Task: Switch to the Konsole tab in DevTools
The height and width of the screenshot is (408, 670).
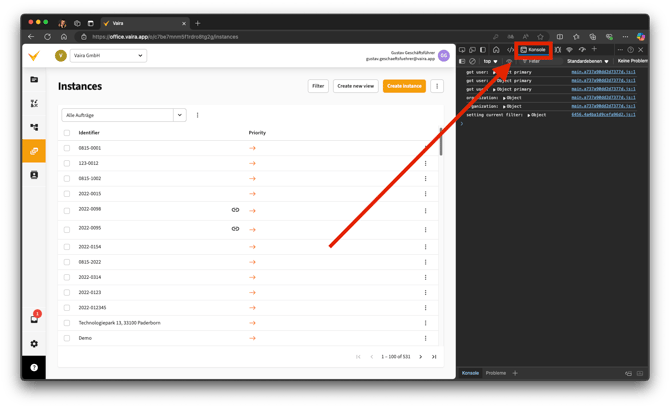Action: (534, 49)
